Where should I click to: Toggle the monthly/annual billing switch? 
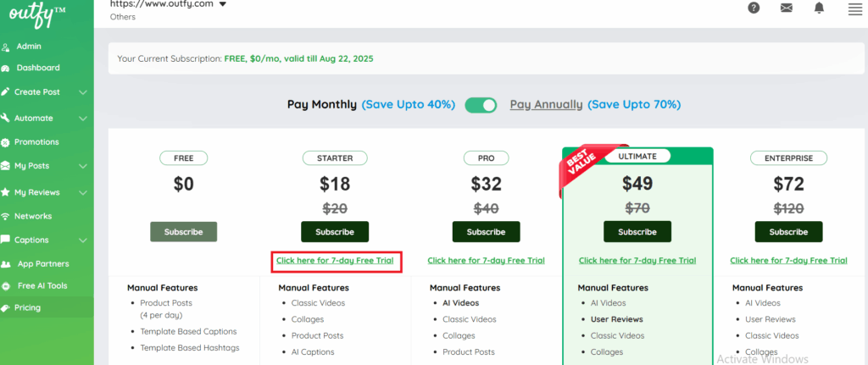481,105
